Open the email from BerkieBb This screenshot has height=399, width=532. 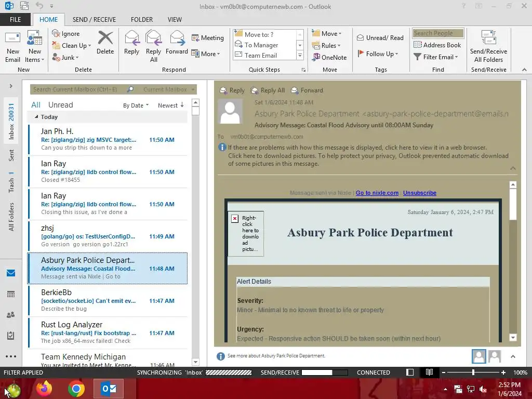coord(108,301)
